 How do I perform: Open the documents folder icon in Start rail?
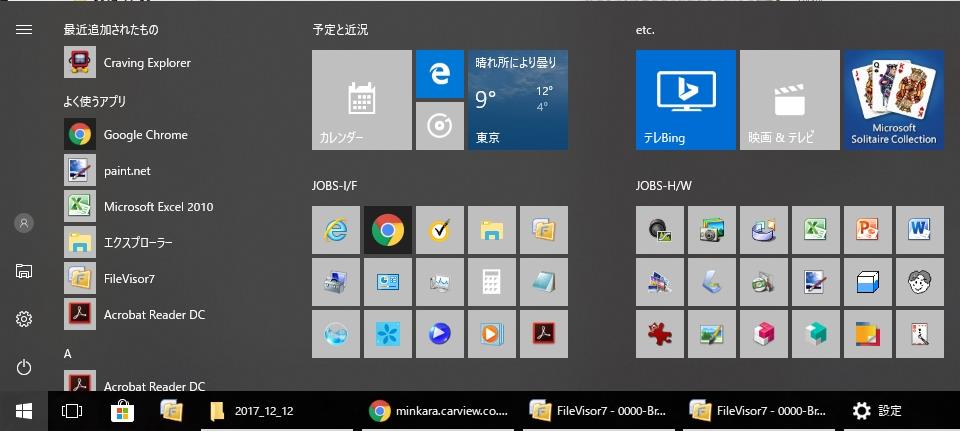pyautogui.click(x=24, y=271)
